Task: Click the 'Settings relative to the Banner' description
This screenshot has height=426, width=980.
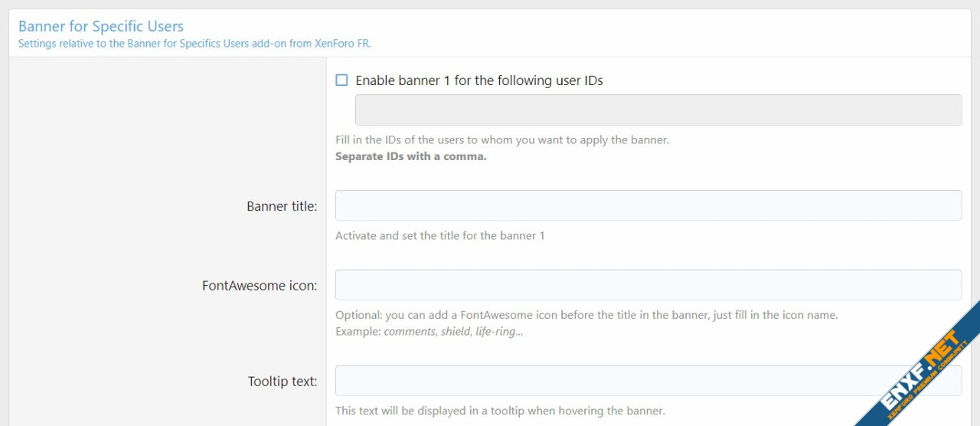Action: click(x=194, y=44)
